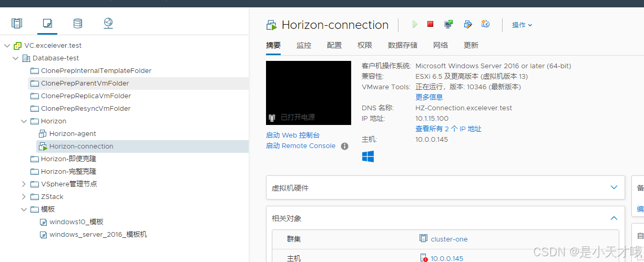This screenshot has width=644, height=262.
Task: Select ClonePrepInternalTemplateFolder in tree
Action: 96,71
